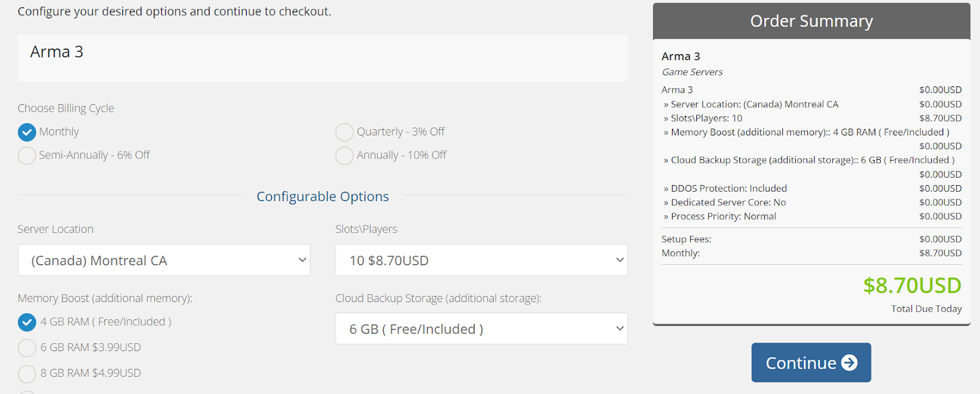Click the Total Due Today label

(x=926, y=309)
